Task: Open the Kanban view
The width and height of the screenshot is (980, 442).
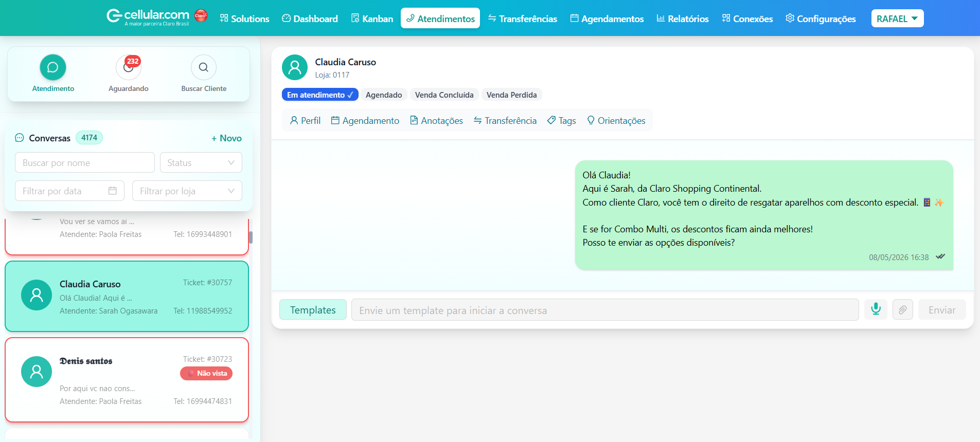Action: [372, 19]
